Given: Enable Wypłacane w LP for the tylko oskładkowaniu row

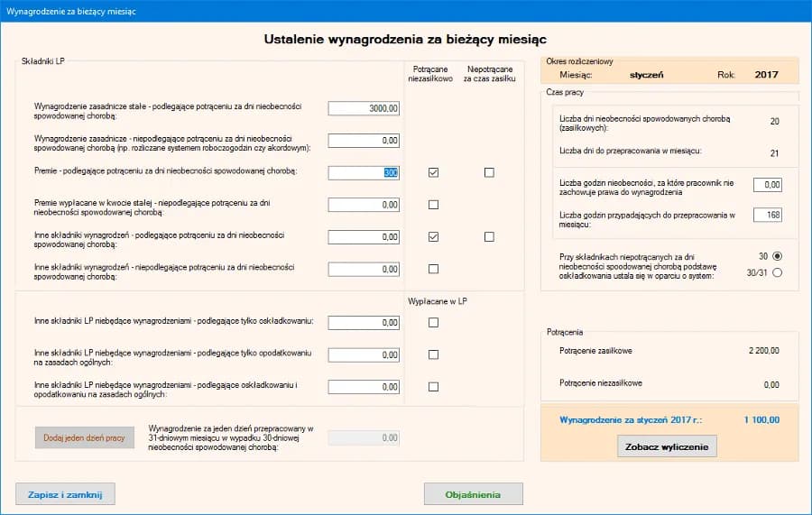Looking at the screenshot, I should point(433,323).
